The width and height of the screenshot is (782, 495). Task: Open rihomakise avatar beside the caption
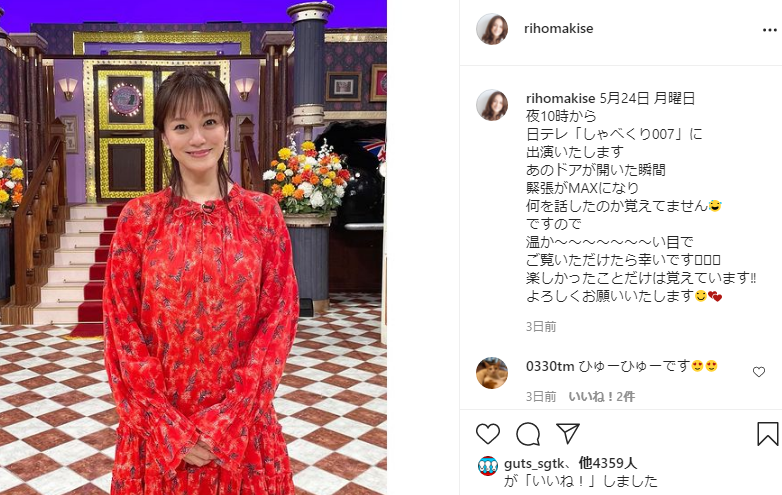pyautogui.click(x=492, y=105)
